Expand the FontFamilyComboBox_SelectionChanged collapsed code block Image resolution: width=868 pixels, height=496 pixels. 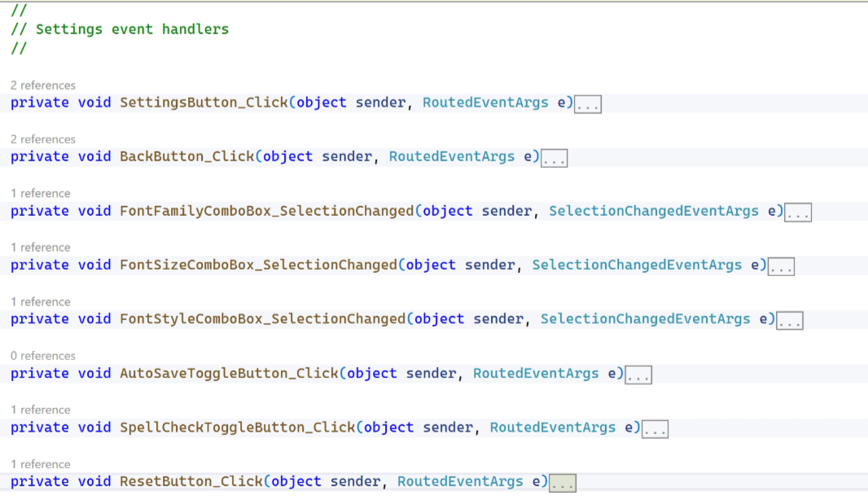798,212
